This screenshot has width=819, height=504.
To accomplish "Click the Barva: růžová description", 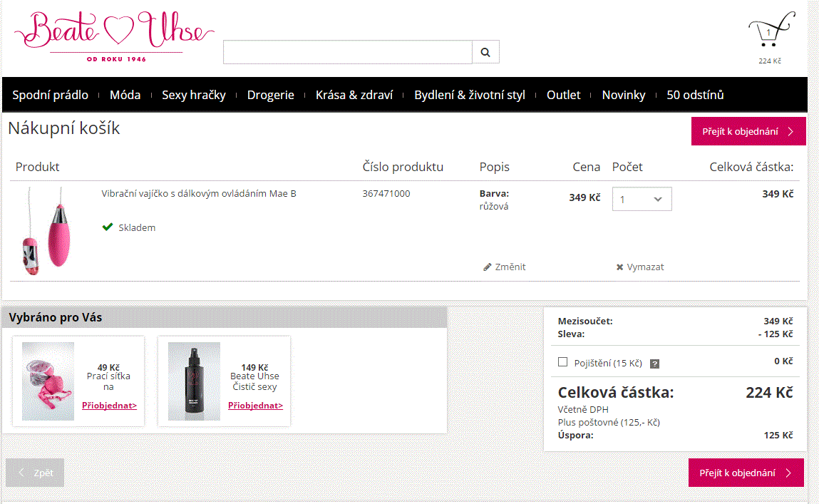I will 494,200.
